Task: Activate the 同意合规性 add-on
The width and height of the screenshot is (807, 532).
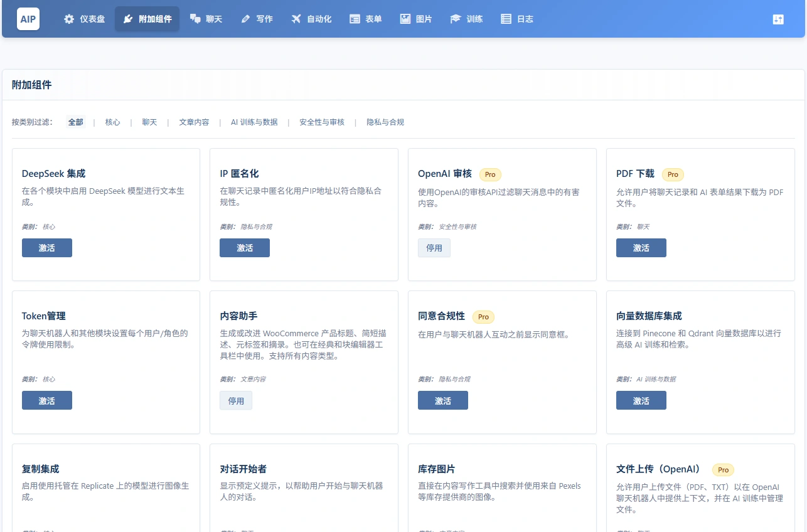Action: pos(443,400)
